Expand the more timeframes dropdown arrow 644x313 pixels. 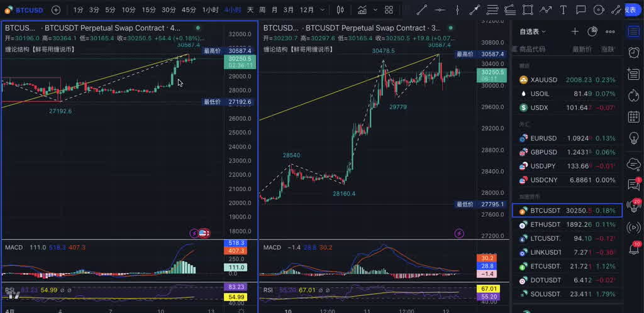coord(323,10)
